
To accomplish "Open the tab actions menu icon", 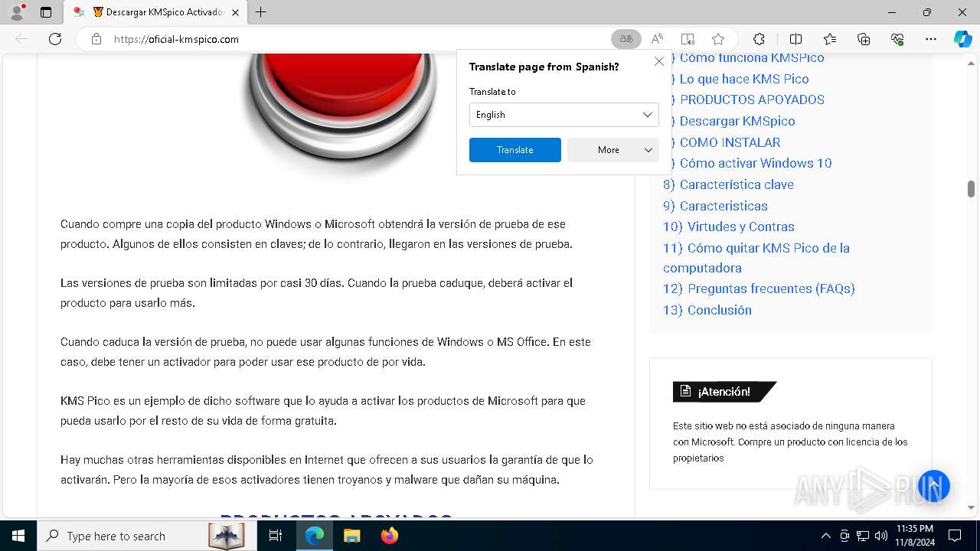I will pyautogui.click(x=46, y=12).
